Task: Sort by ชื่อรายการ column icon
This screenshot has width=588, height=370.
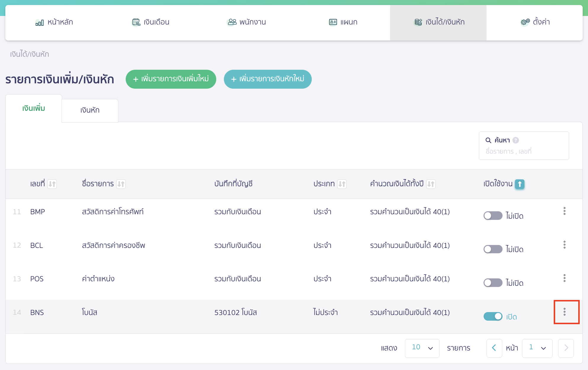Action: (x=121, y=184)
